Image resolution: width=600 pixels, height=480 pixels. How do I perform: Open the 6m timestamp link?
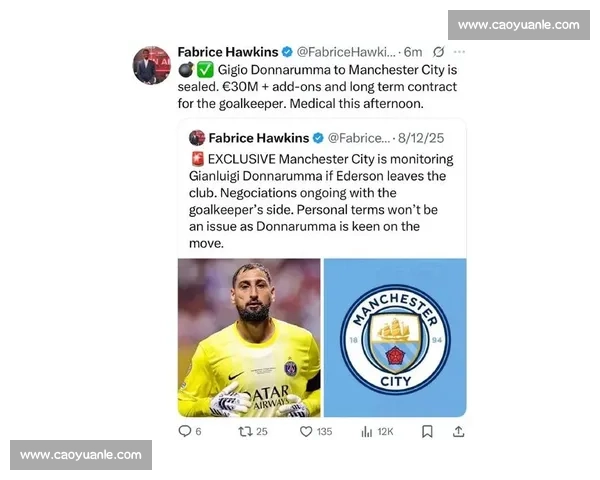click(x=413, y=52)
